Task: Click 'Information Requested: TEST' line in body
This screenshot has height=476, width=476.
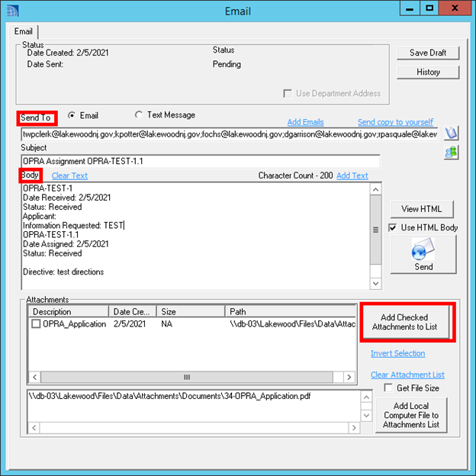Action: pyautogui.click(x=73, y=225)
